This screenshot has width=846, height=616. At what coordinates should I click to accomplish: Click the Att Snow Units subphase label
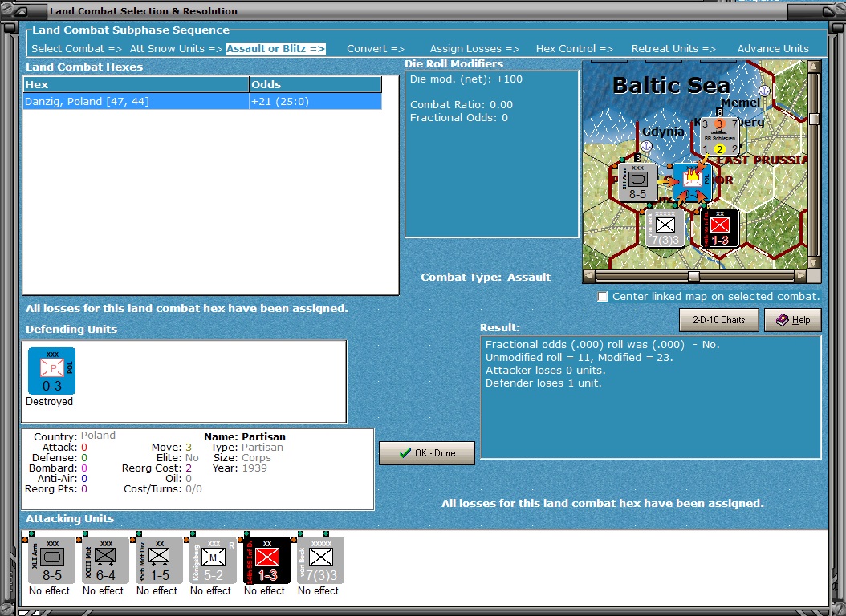pyautogui.click(x=176, y=48)
